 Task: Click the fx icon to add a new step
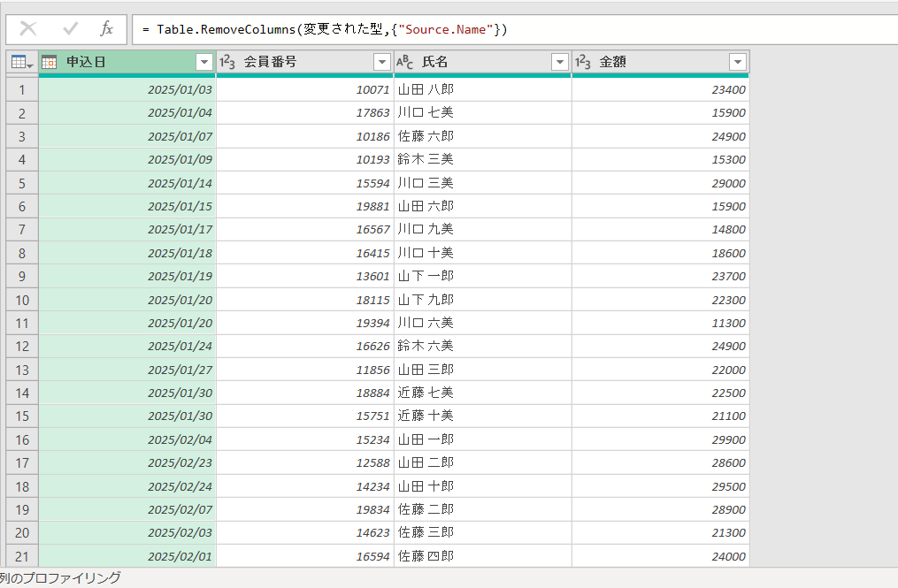tap(106, 28)
